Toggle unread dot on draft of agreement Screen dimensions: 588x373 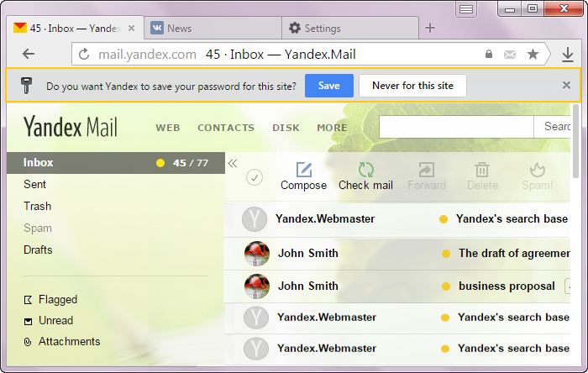[446, 254]
